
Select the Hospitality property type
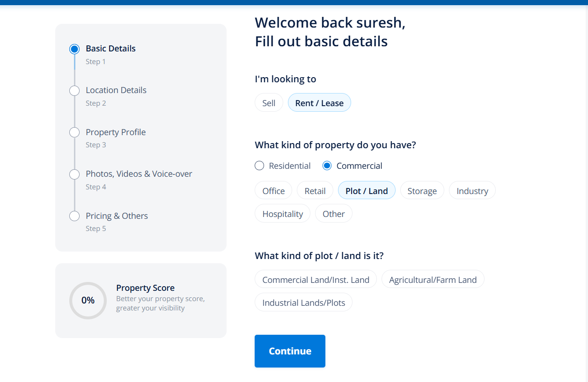(282, 214)
